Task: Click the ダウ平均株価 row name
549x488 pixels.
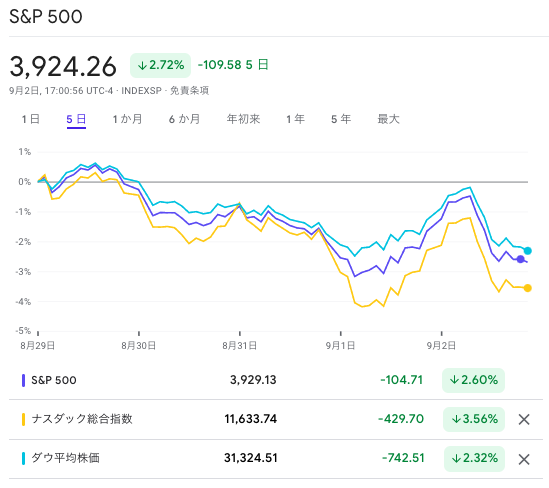Action: [65, 458]
